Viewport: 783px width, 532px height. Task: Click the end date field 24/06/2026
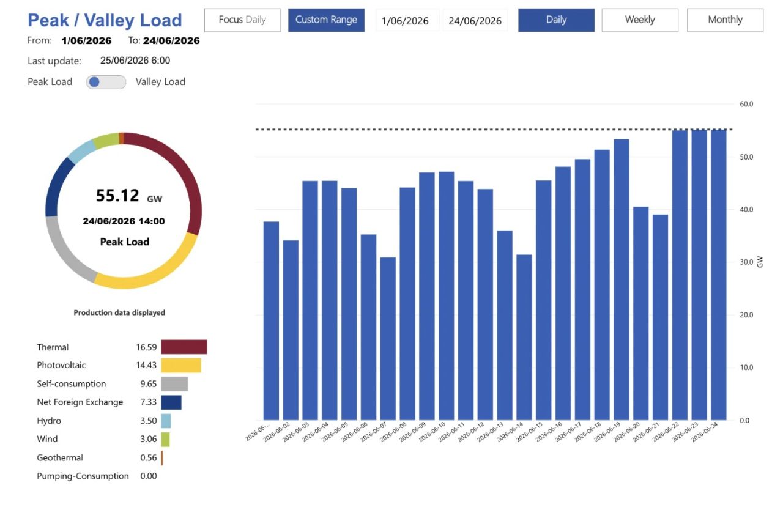pyautogui.click(x=475, y=21)
